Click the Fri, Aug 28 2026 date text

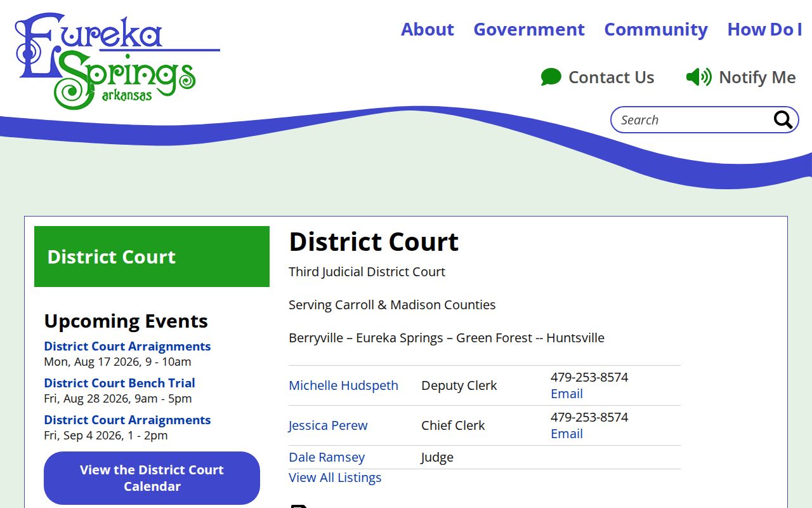tap(118, 399)
